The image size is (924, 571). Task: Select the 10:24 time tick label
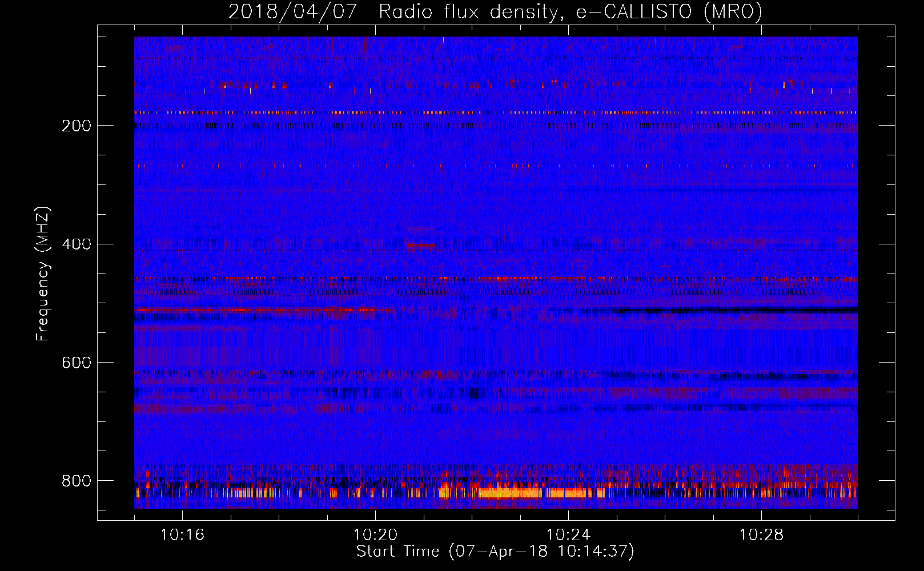(568, 535)
